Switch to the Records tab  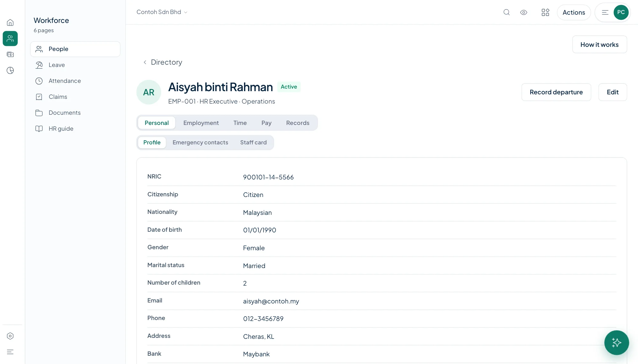298,123
